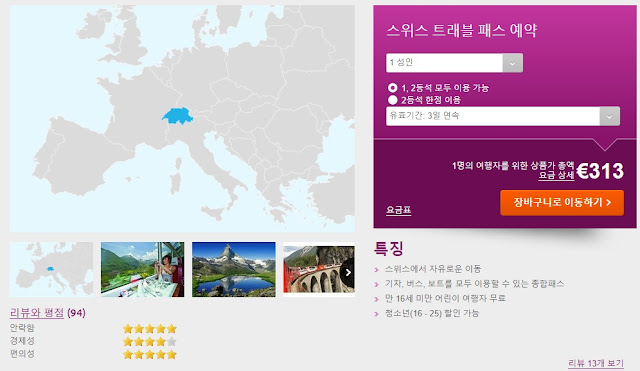Click the €313 total price
This screenshot has height=371, width=640.
[x=600, y=171]
